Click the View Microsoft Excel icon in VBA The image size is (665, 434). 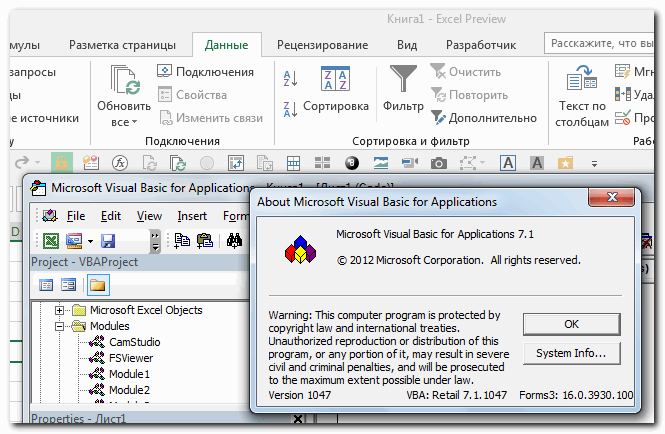[x=51, y=241]
